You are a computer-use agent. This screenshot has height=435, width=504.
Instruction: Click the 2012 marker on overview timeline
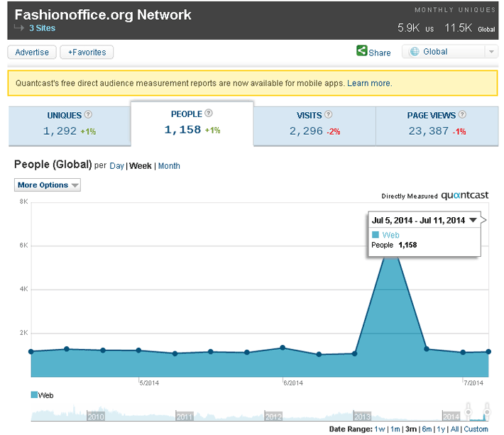coord(273,417)
